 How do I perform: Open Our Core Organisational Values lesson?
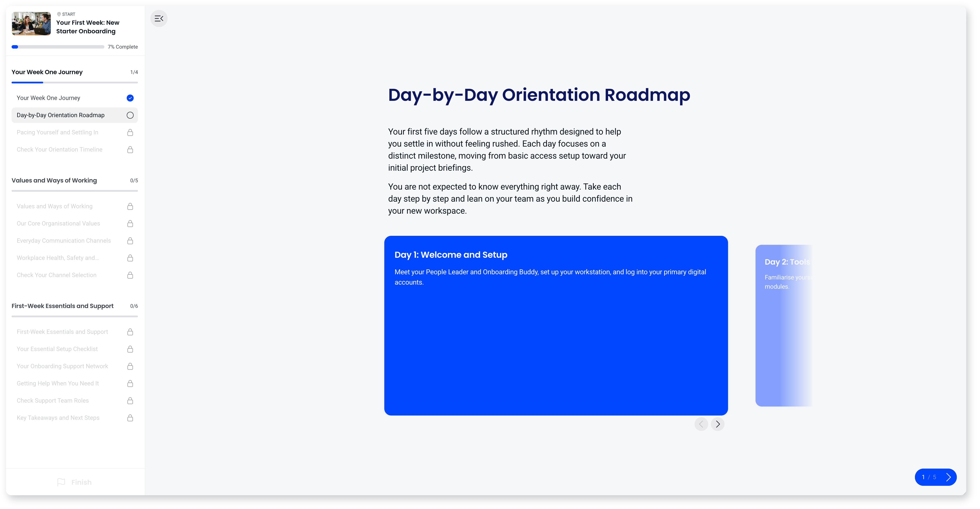coord(75,224)
